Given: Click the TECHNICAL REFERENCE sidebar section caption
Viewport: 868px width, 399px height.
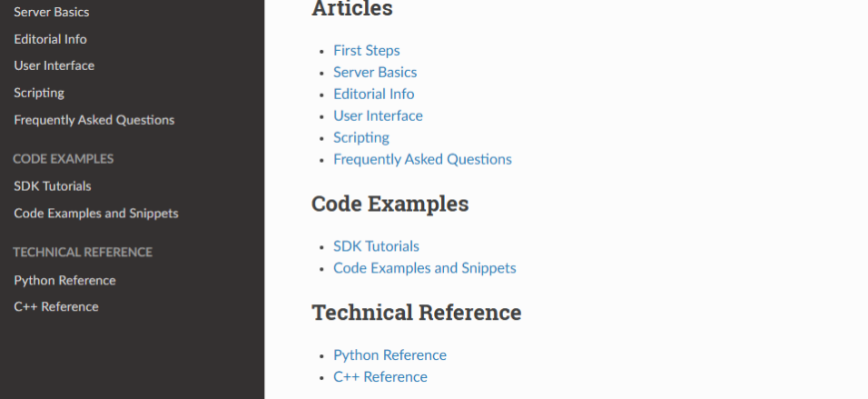Looking at the screenshot, I should tap(83, 252).
